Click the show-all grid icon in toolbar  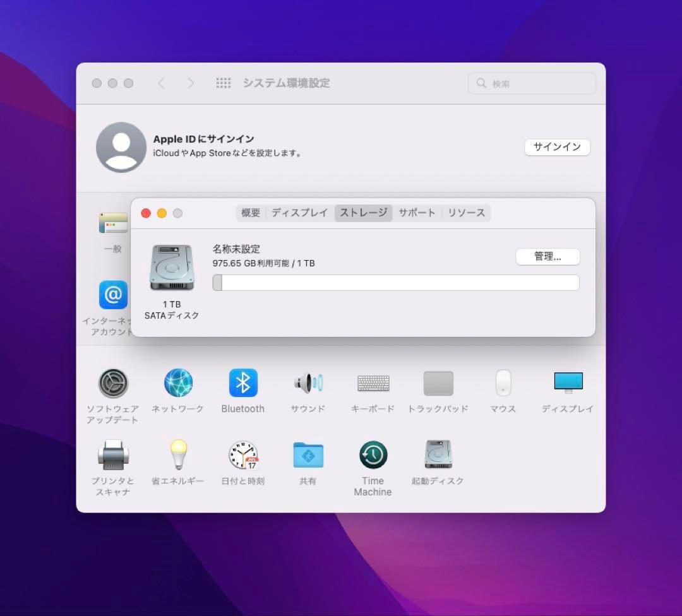point(224,83)
